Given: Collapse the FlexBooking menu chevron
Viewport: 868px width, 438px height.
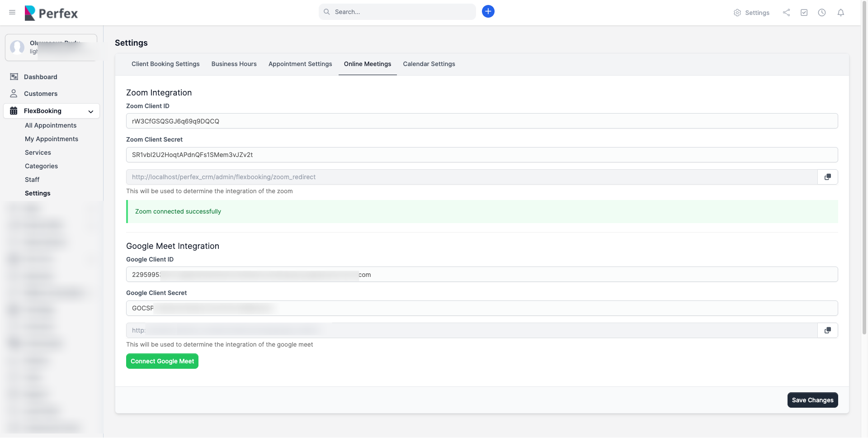Looking at the screenshot, I should [x=91, y=111].
